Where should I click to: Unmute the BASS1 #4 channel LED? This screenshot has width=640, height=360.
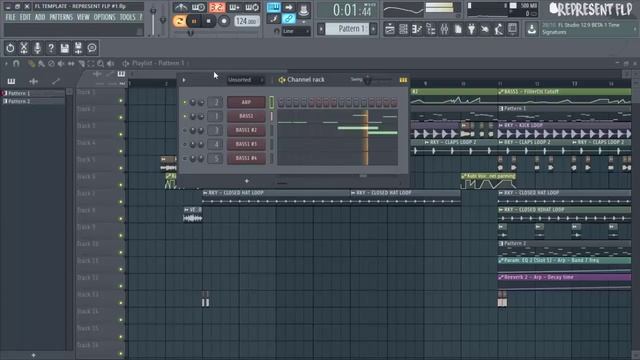pos(184,158)
